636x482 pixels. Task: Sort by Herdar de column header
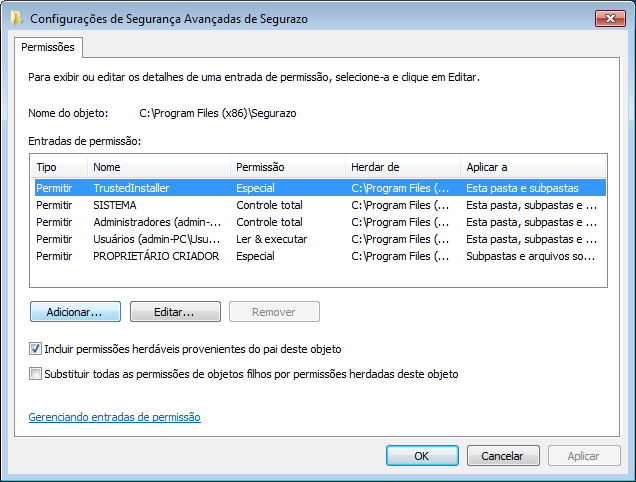click(403, 167)
